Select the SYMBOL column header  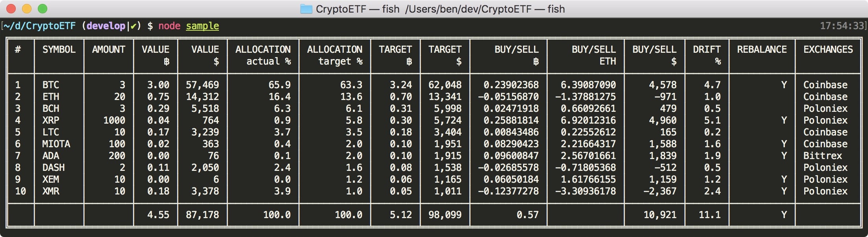click(59, 50)
